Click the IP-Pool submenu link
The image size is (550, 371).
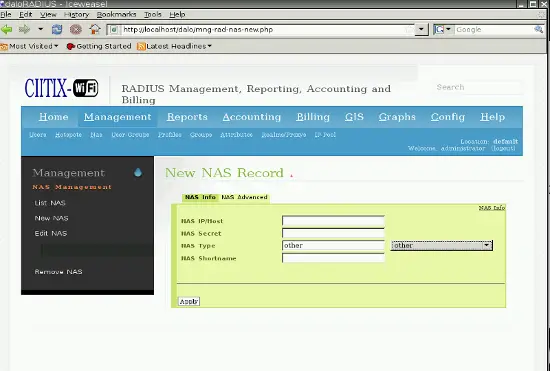325,135
